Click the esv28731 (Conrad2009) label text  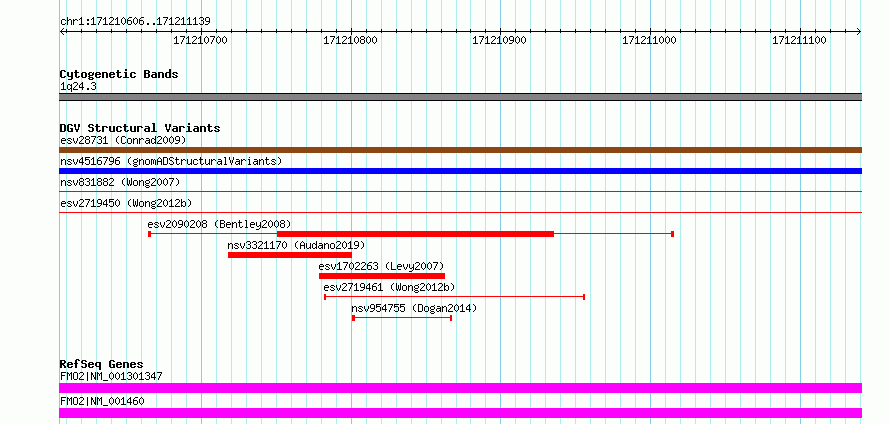click(123, 140)
